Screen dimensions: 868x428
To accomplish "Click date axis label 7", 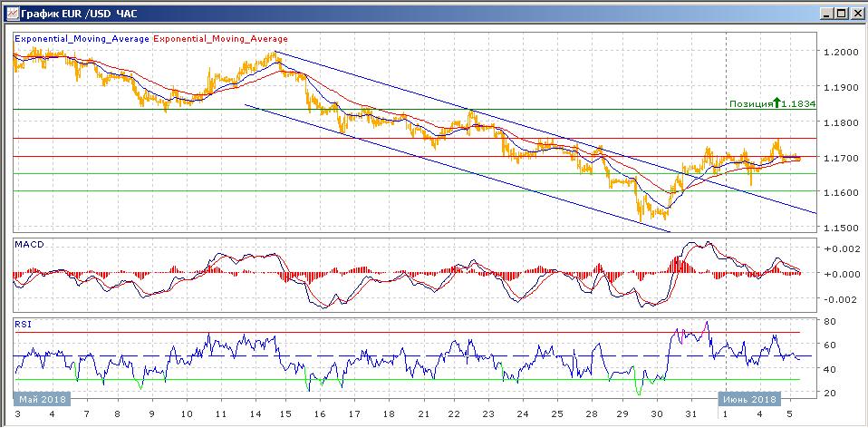I will (85, 414).
